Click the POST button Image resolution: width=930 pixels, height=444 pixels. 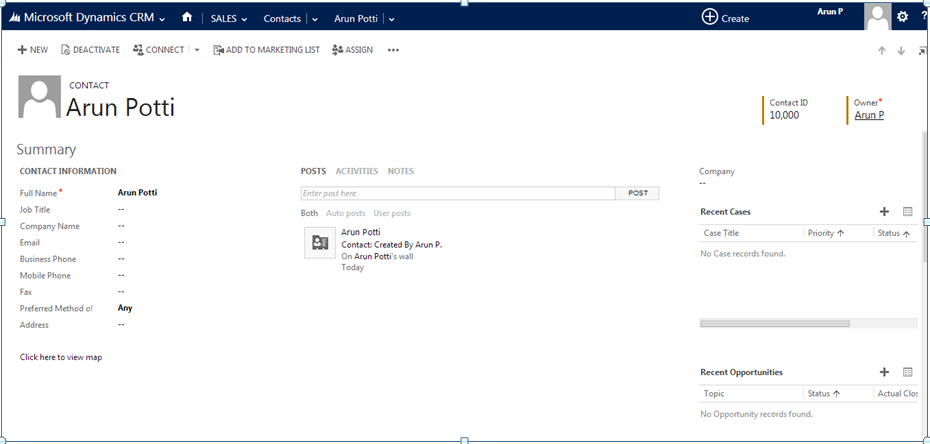pos(638,193)
